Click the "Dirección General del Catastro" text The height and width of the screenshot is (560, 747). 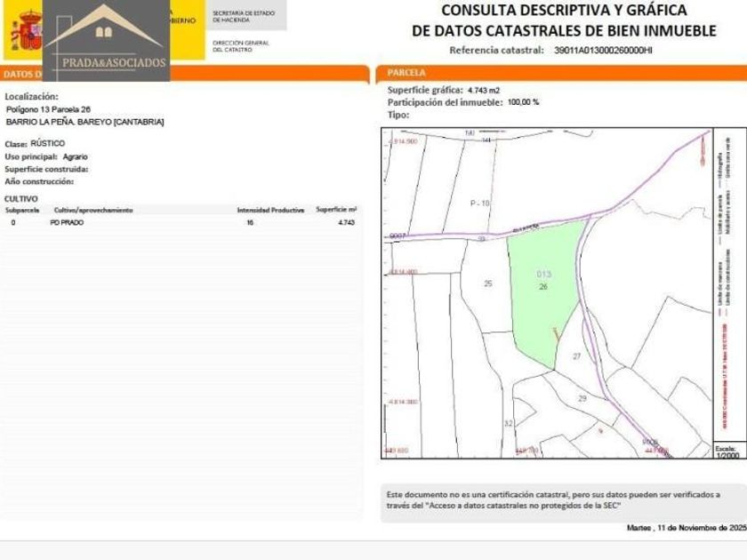coord(240,46)
